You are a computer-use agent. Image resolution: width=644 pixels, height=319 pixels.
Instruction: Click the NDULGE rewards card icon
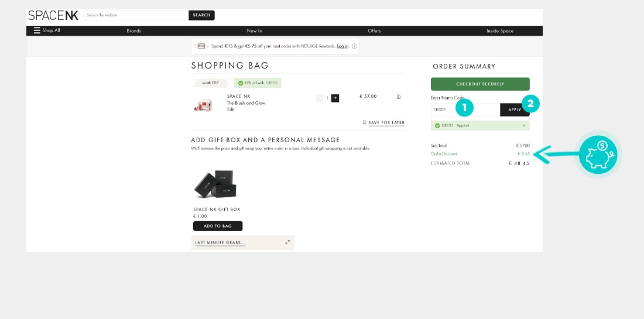pos(201,46)
